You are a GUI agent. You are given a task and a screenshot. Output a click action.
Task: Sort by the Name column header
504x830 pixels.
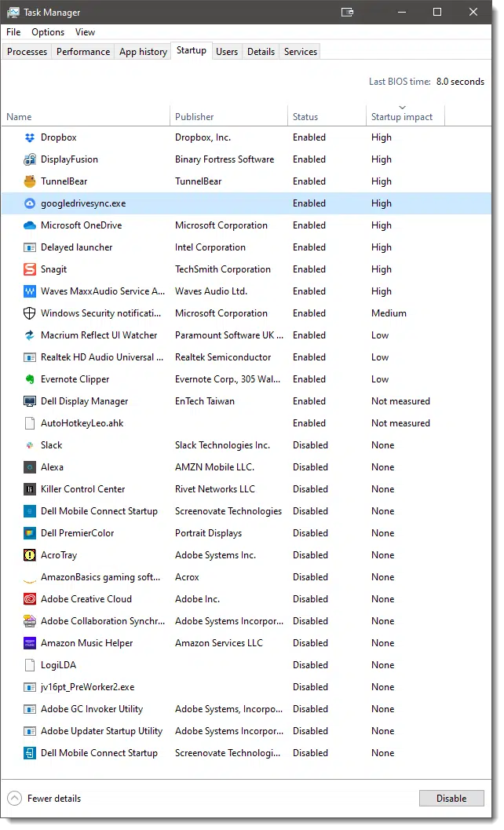[x=86, y=116]
